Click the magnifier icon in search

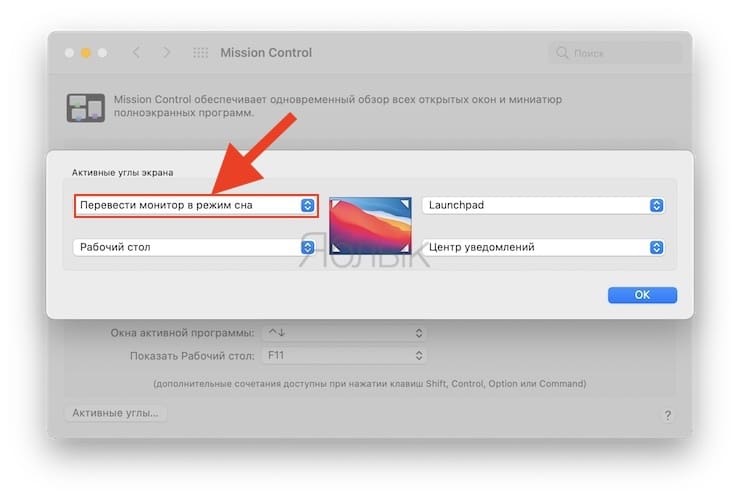(562, 53)
